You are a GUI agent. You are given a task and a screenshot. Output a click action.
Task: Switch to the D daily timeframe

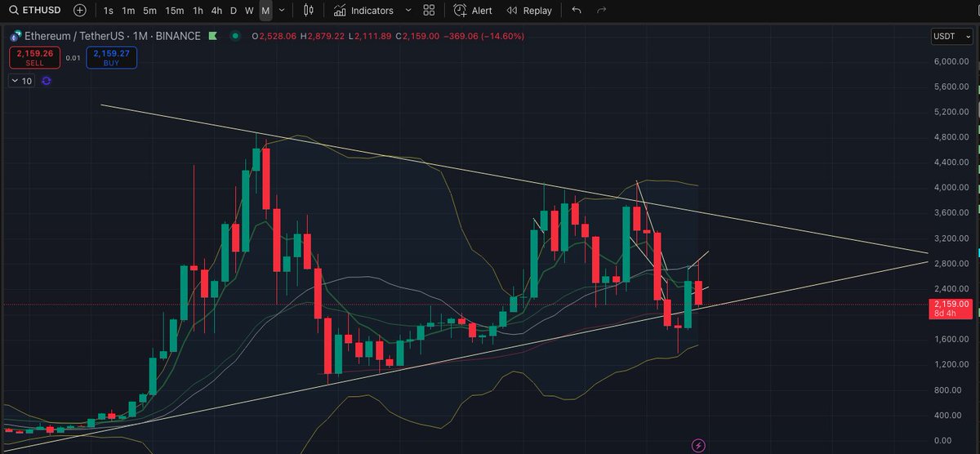pyautogui.click(x=233, y=11)
